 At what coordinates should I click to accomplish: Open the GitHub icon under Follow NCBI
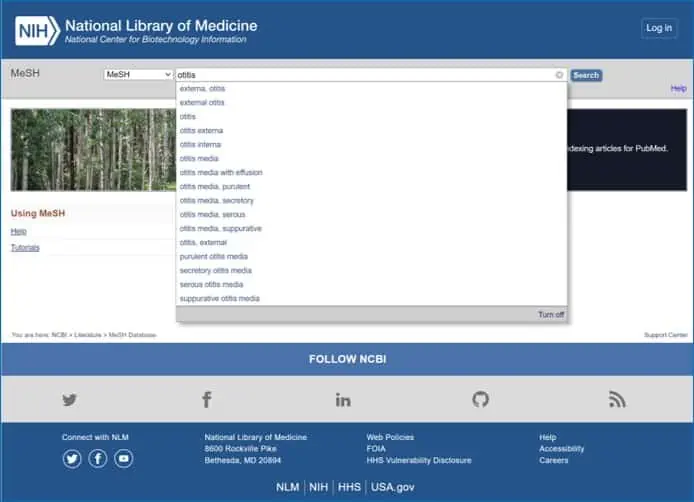click(x=481, y=400)
